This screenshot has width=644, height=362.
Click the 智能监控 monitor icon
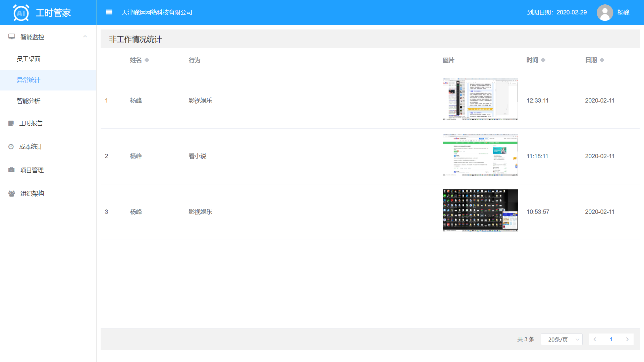coord(12,37)
